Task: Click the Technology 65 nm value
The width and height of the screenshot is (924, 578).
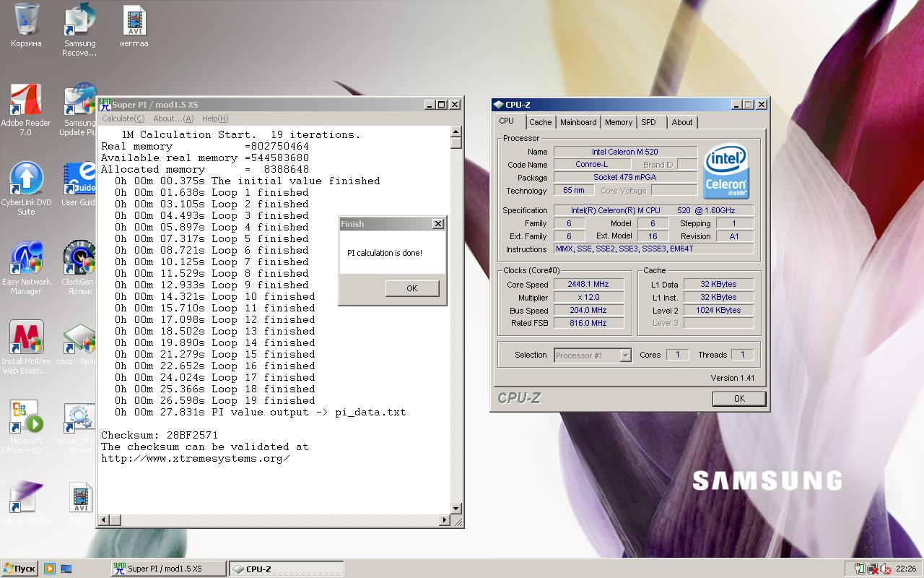Action: click(x=574, y=191)
